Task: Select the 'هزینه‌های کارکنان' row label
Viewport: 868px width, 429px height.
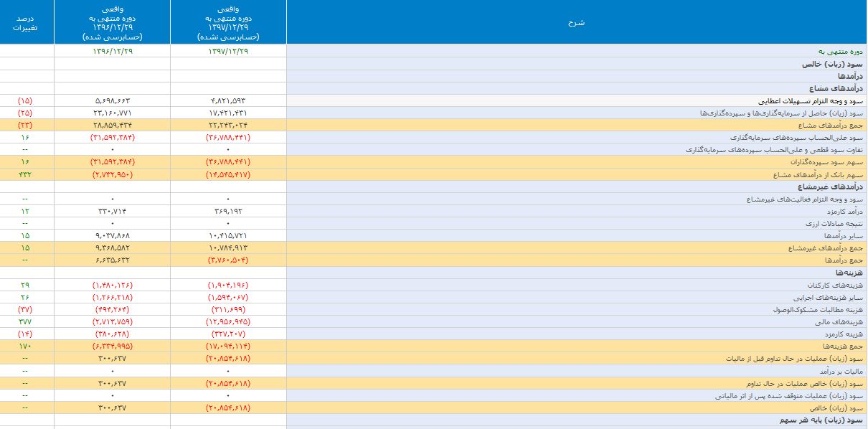Action: tap(834, 285)
